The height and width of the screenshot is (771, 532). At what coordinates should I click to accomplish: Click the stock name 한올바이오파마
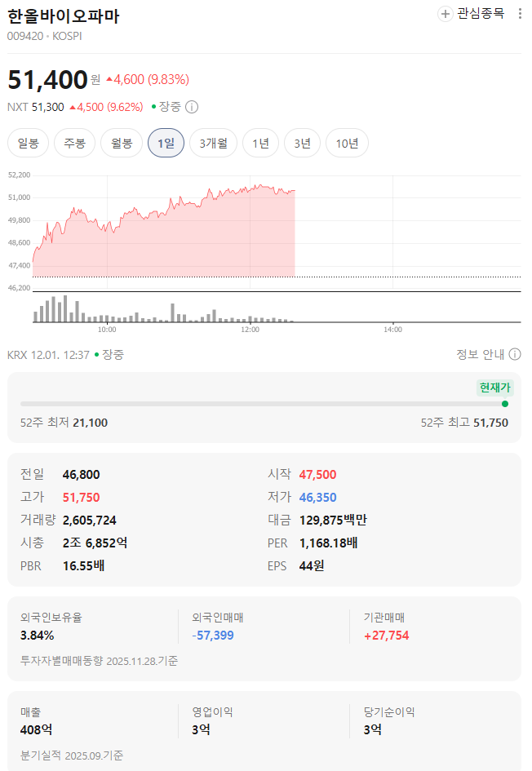point(64,16)
